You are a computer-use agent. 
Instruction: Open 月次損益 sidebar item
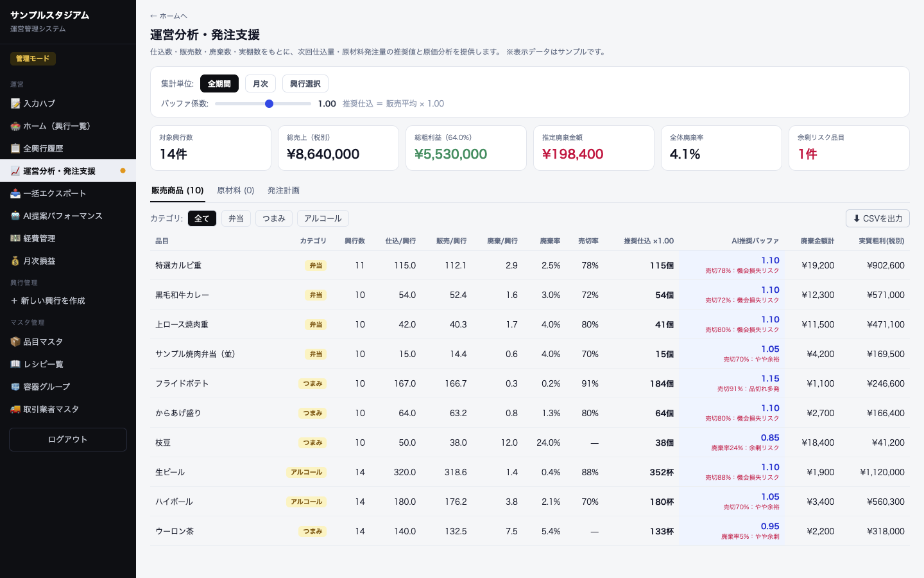[x=68, y=261]
